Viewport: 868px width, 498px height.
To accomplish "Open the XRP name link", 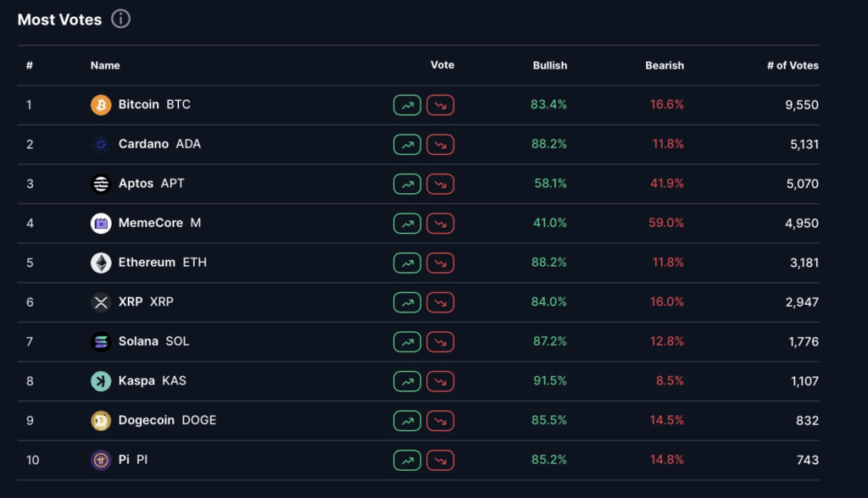I will point(146,302).
